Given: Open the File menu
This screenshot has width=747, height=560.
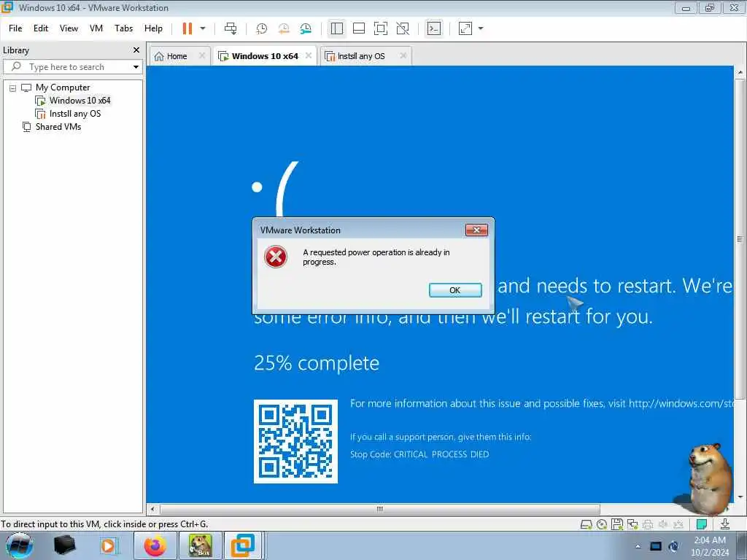Looking at the screenshot, I should click(x=15, y=28).
